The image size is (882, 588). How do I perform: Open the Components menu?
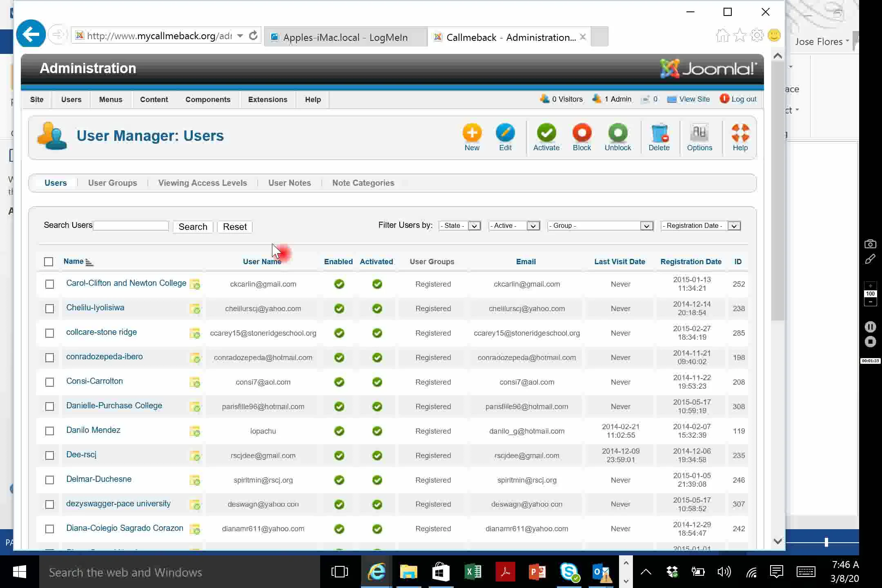(x=208, y=99)
